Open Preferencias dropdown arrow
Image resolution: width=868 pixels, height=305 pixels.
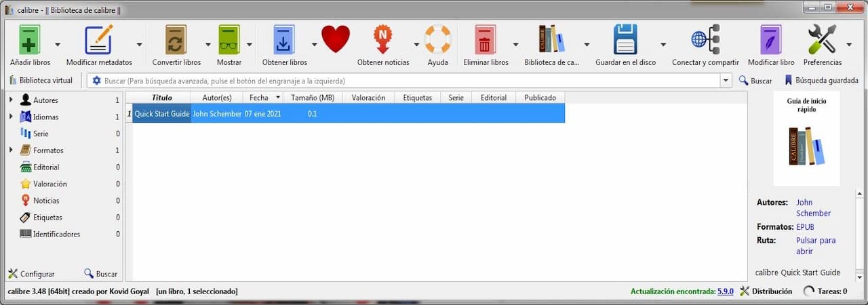point(849,45)
